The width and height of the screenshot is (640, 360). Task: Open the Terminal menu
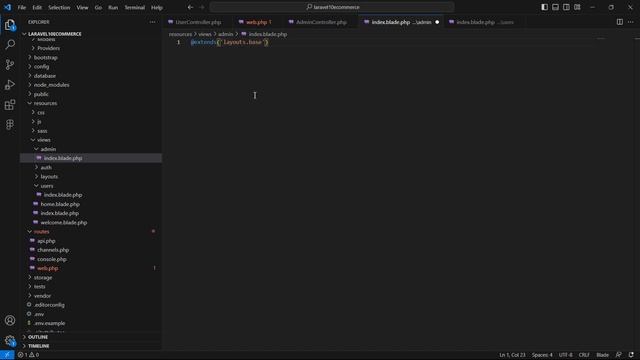[x=135, y=7]
